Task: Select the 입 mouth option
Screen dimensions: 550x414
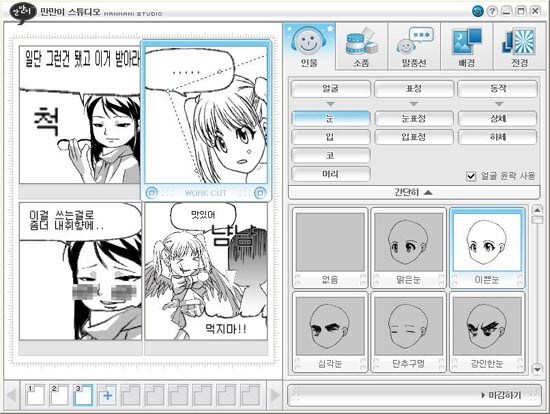Action: coord(330,137)
